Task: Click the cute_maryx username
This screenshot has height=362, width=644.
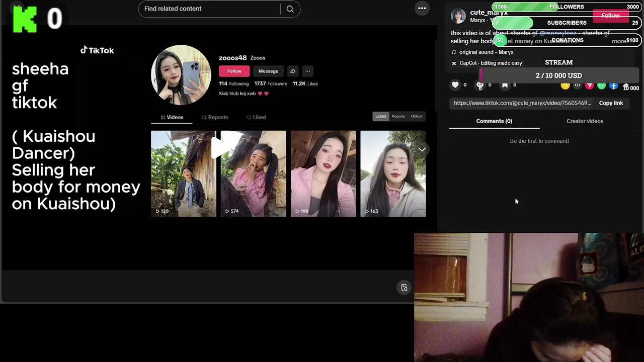Action: [489, 13]
